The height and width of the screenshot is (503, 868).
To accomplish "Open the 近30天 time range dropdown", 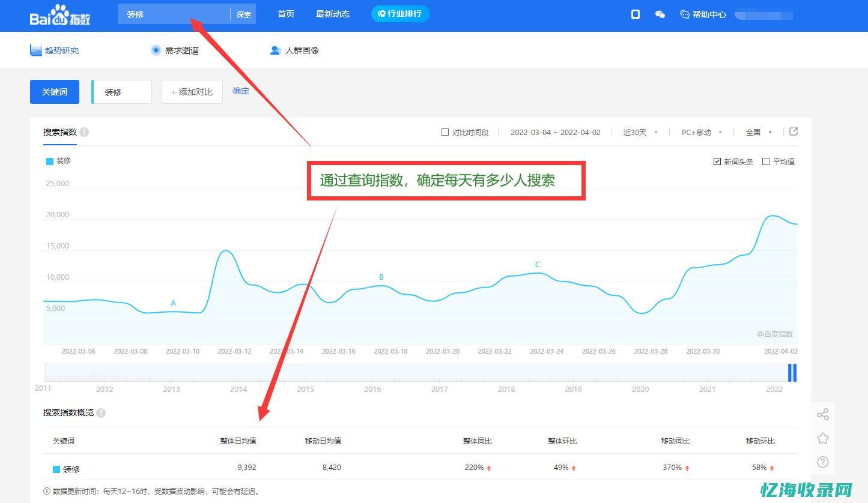I will tap(640, 132).
